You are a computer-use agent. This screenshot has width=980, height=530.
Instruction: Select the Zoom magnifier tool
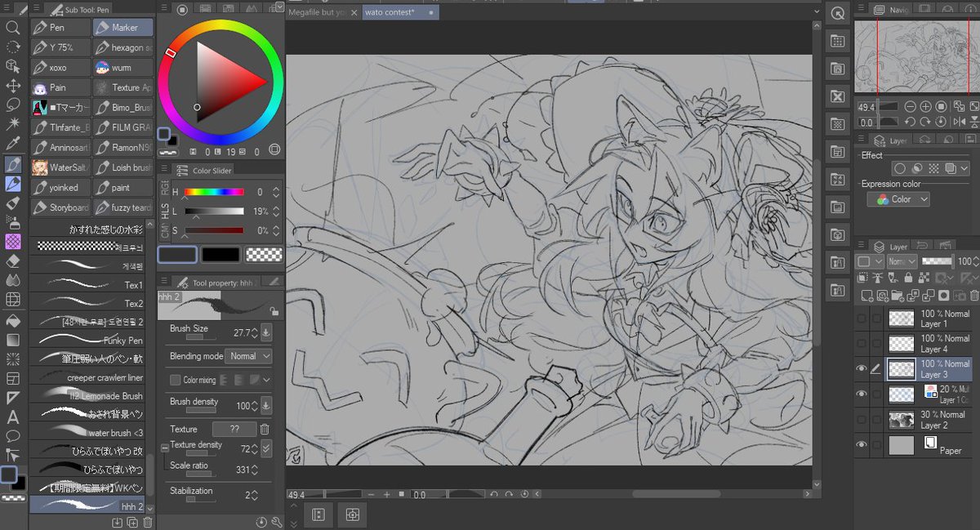[13, 27]
